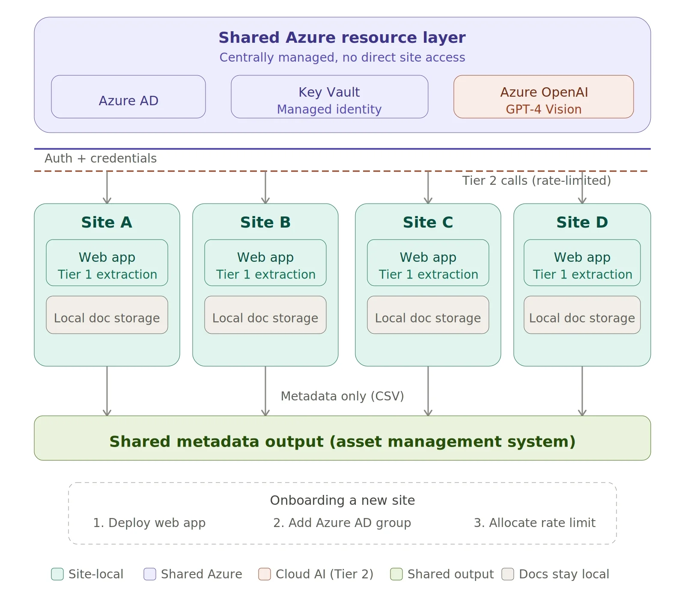Click the "Auth + credentials" label
This screenshot has width=685, height=616.
click(101, 158)
